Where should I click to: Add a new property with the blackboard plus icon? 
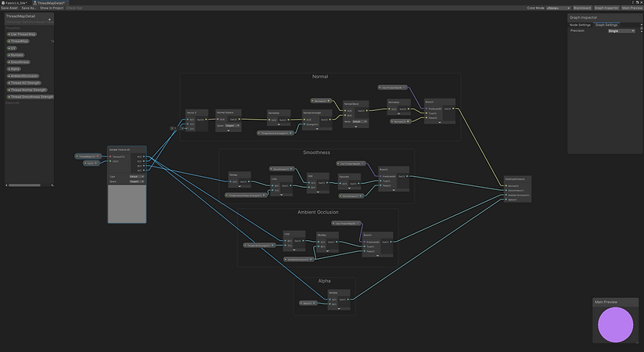tap(50, 20)
